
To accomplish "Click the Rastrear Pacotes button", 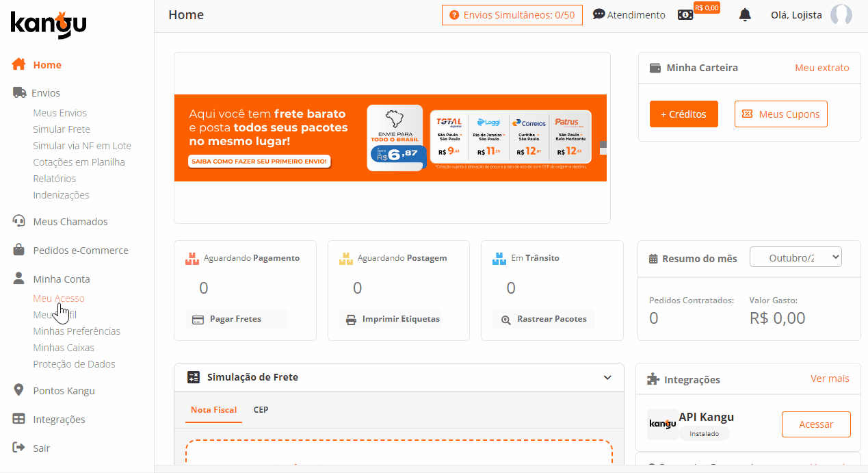I will 543,319.
